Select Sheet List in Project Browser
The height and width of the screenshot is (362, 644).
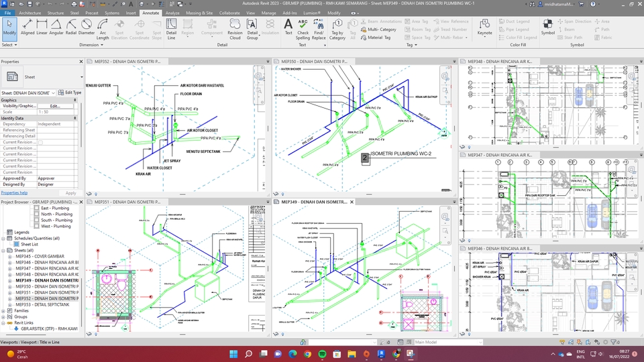coord(29,244)
